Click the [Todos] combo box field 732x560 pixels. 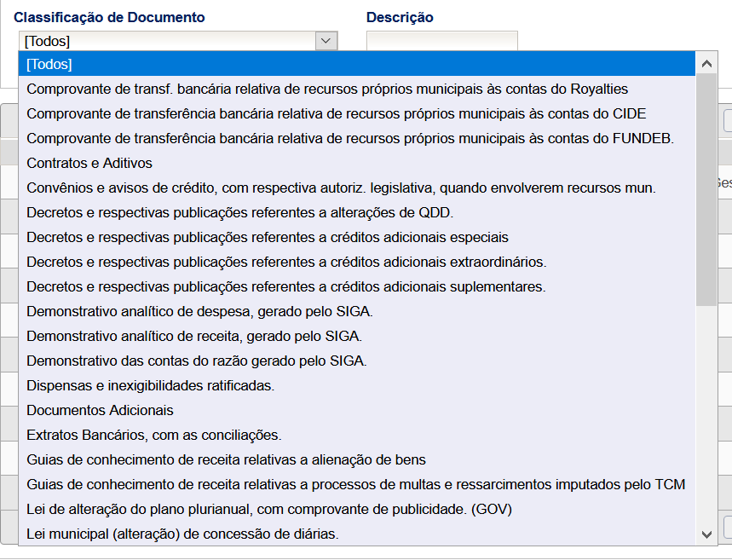[x=178, y=41]
